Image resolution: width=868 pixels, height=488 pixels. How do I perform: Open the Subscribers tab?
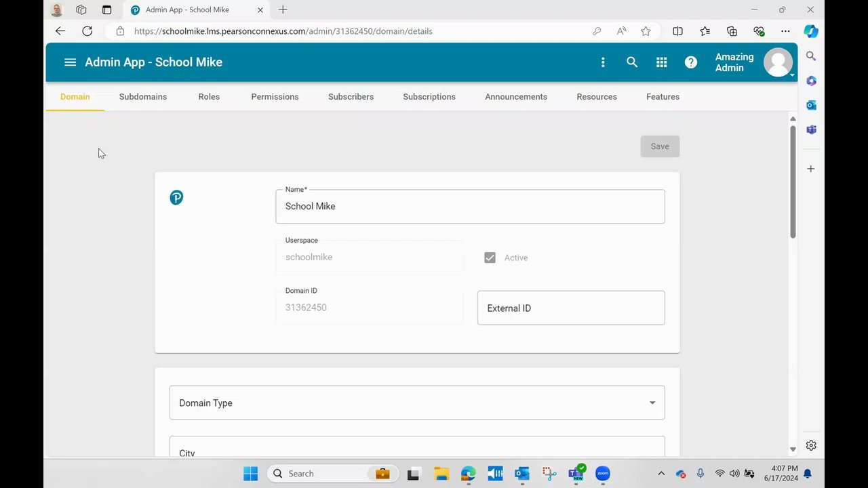point(351,97)
